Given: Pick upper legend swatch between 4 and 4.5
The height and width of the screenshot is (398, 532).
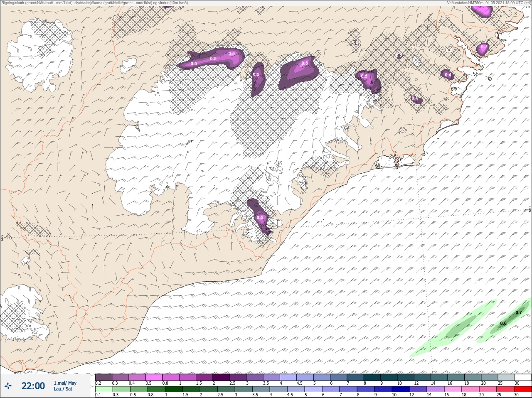Looking at the screenshot, I should [x=288, y=377].
